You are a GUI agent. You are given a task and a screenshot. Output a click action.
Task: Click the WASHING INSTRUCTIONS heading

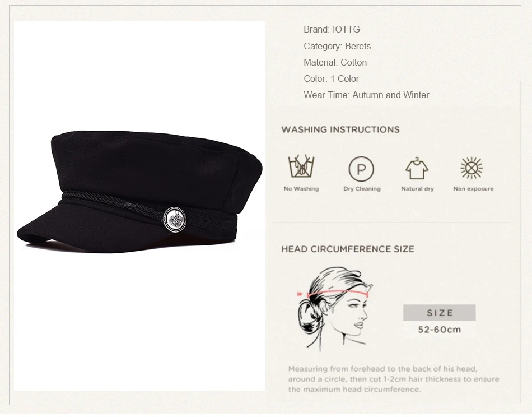(x=340, y=129)
